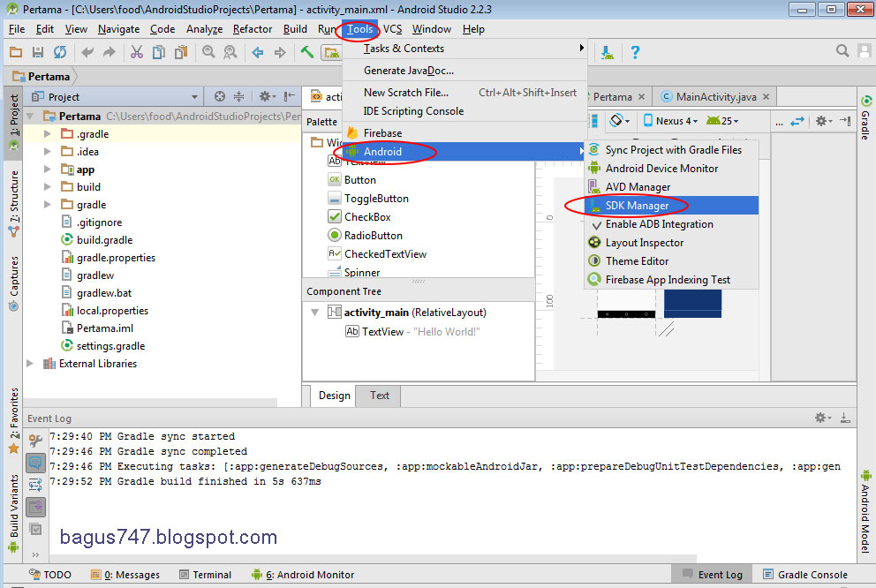The width and height of the screenshot is (876, 588).
Task: Hide the Project panel with hide icon
Action: [x=289, y=96]
